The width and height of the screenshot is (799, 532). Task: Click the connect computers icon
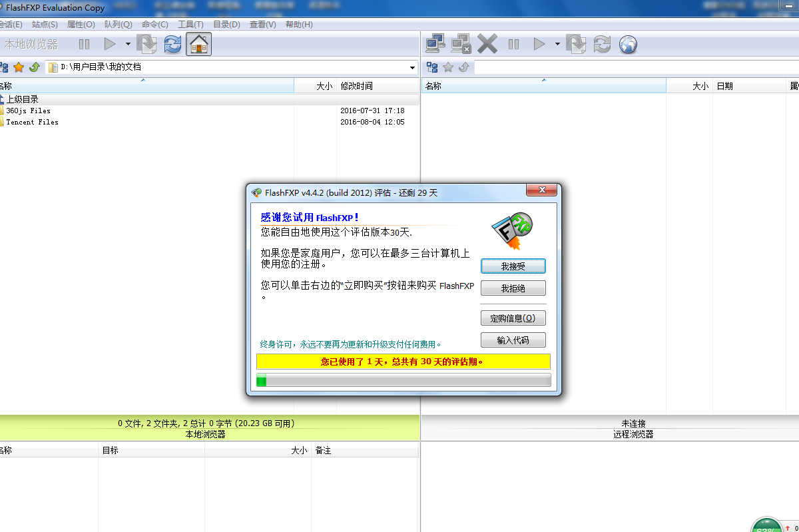pyautogui.click(x=435, y=45)
